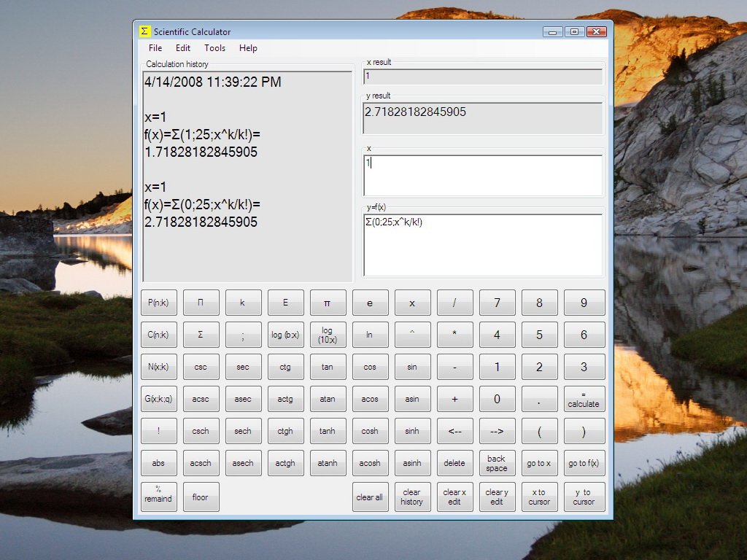Click the plus + key

[454, 399]
